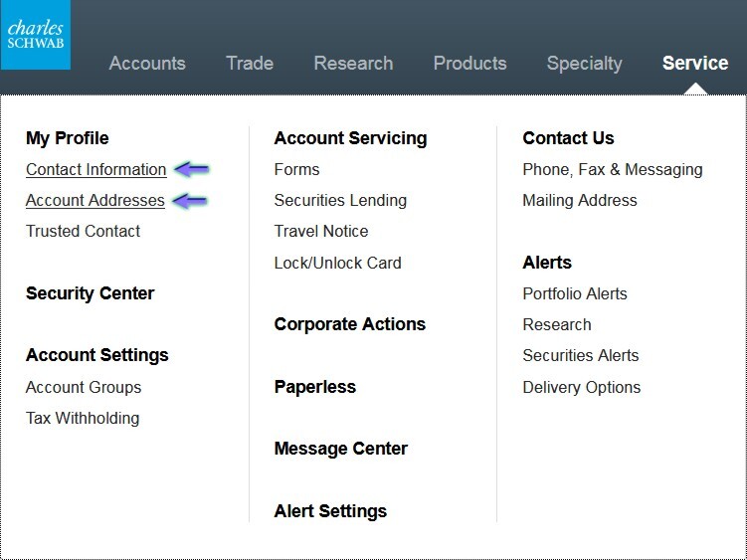Click the Charles Schwab logo
Viewport: 747px width, 560px height.
(x=35, y=35)
